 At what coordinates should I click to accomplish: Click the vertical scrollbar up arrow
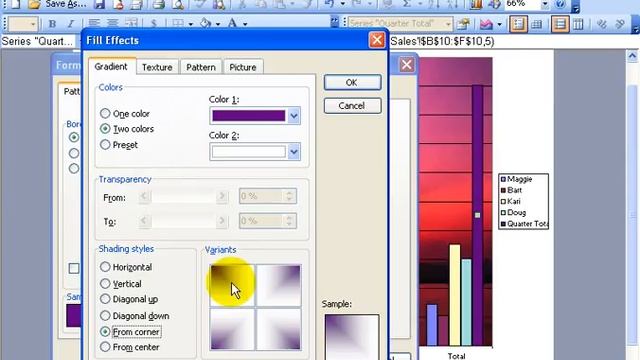tap(632, 57)
